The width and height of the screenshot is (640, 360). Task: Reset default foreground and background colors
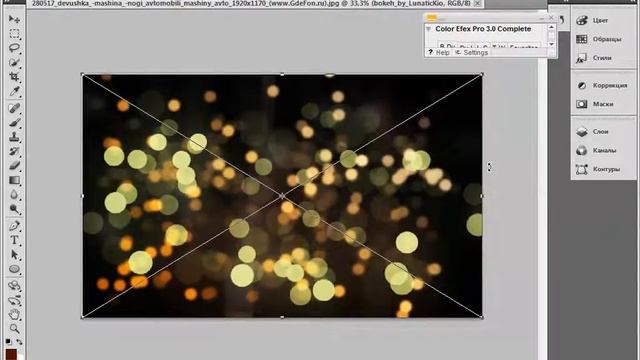point(9,341)
